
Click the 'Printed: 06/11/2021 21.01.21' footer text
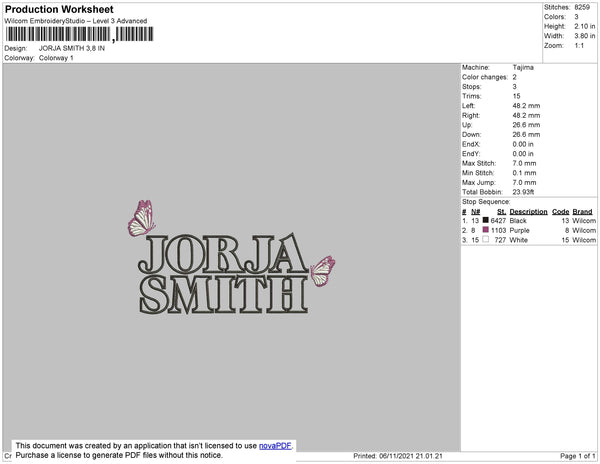[398, 456]
